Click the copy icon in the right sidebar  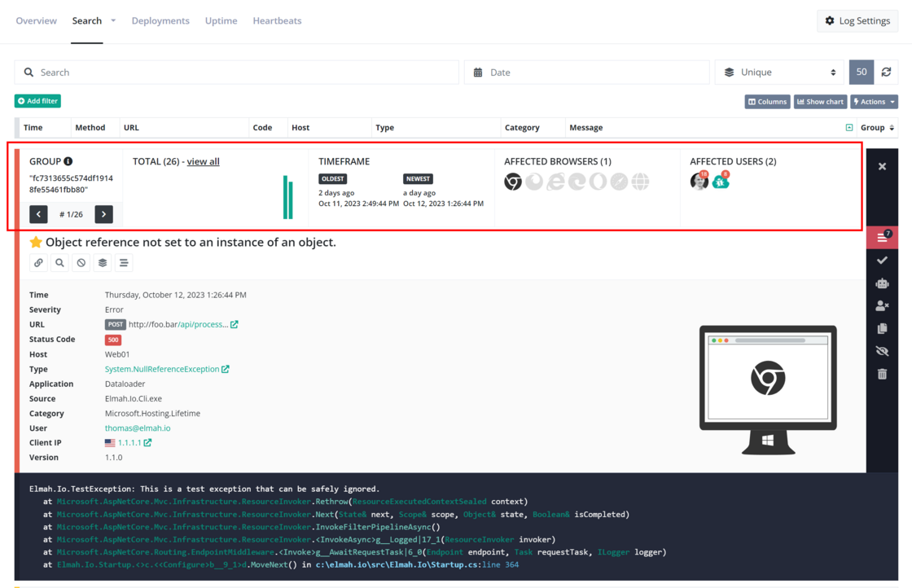(883, 328)
